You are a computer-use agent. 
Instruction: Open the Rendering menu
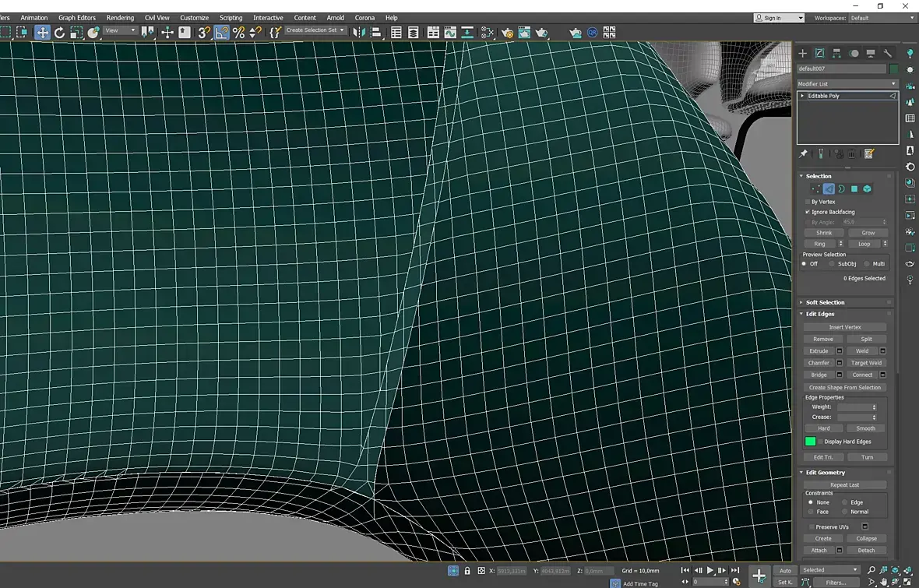[x=120, y=17]
